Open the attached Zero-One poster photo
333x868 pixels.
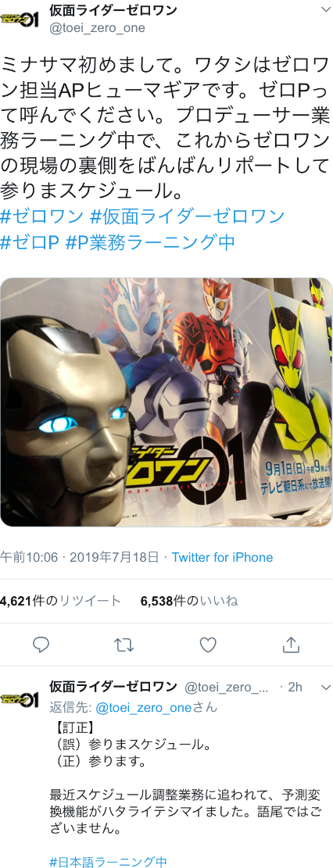[x=166, y=402]
